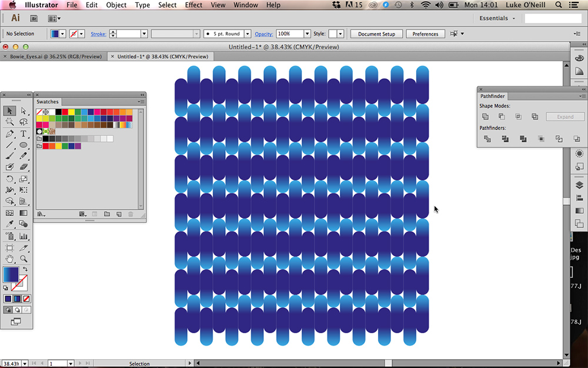Set paint type to Gradient button
The height and width of the screenshot is (368, 588).
point(17,299)
